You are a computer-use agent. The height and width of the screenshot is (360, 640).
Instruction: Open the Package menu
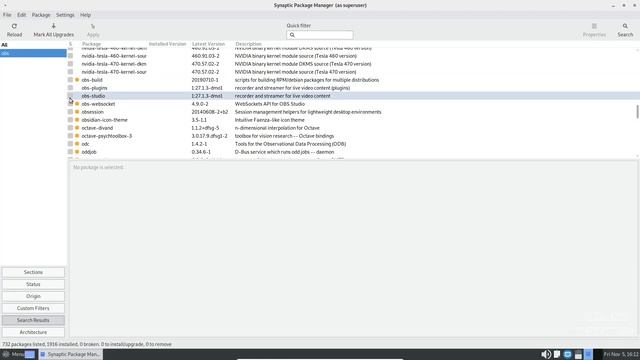(41, 15)
